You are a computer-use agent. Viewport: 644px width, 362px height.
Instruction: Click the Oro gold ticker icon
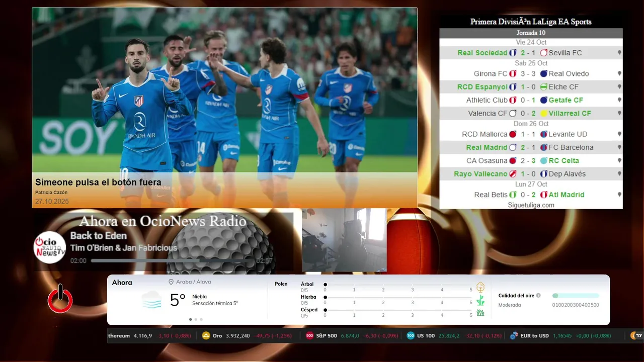206,336
